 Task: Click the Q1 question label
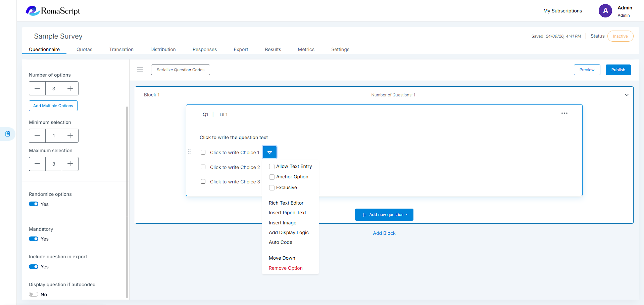pos(205,115)
